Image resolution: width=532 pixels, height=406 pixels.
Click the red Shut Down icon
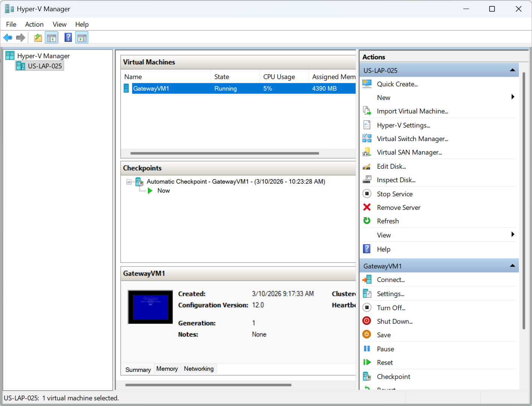coord(367,321)
